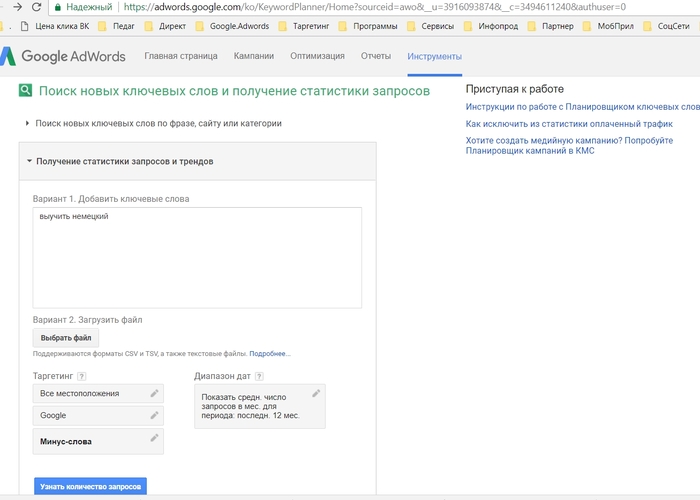Open 'СоцСети' bookmarks folder

click(667, 26)
